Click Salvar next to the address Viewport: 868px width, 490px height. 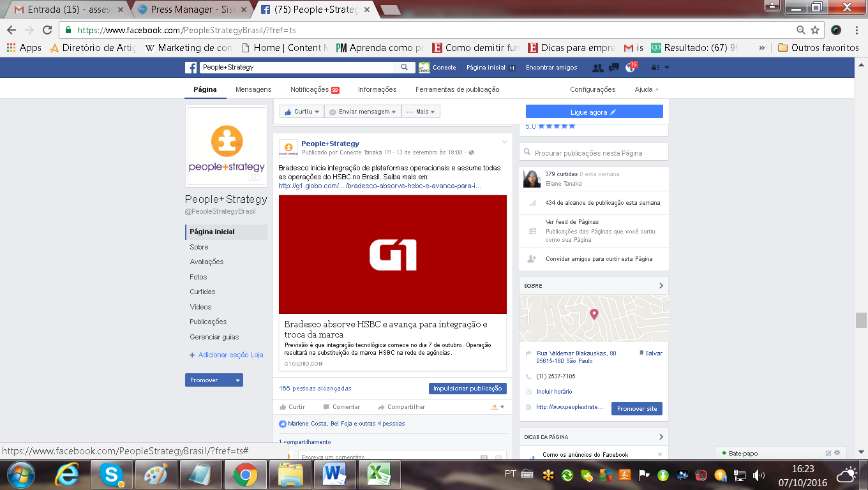(x=650, y=353)
